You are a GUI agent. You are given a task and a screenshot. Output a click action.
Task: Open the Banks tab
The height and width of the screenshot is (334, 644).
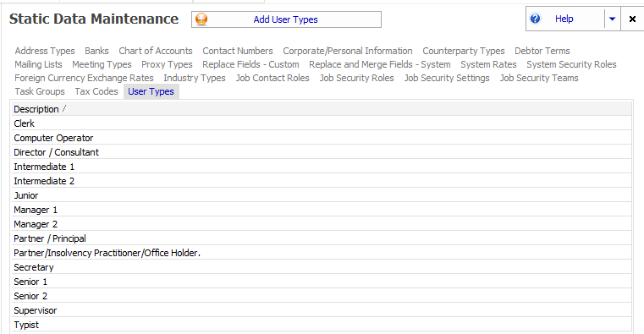97,51
